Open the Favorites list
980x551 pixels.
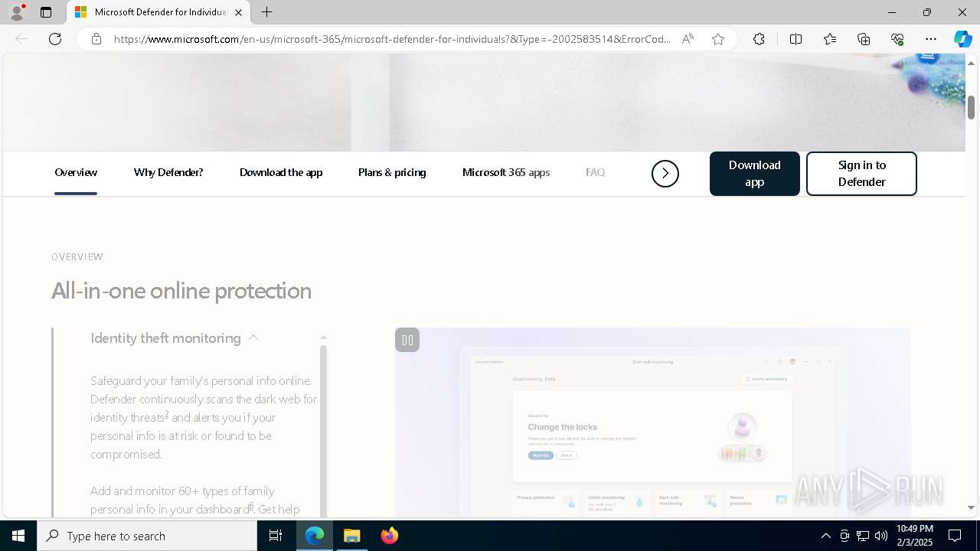[830, 39]
